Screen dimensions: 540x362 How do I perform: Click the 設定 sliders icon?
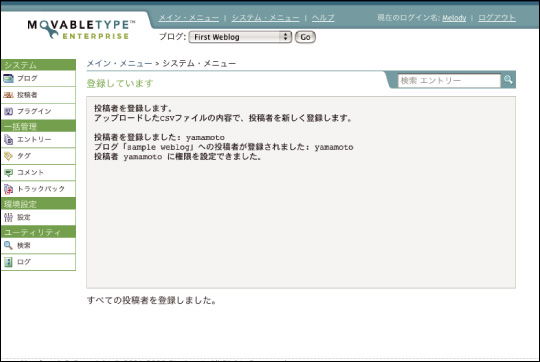tap(8, 217)
